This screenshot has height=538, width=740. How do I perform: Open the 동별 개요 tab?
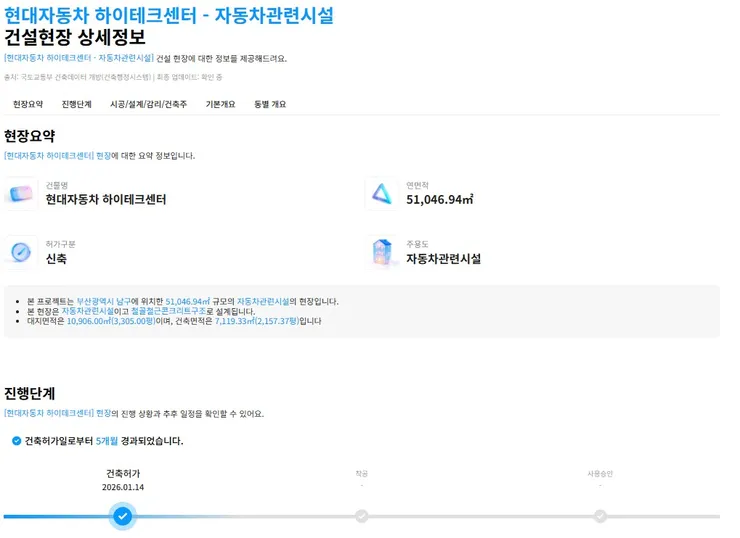(270, 104)
